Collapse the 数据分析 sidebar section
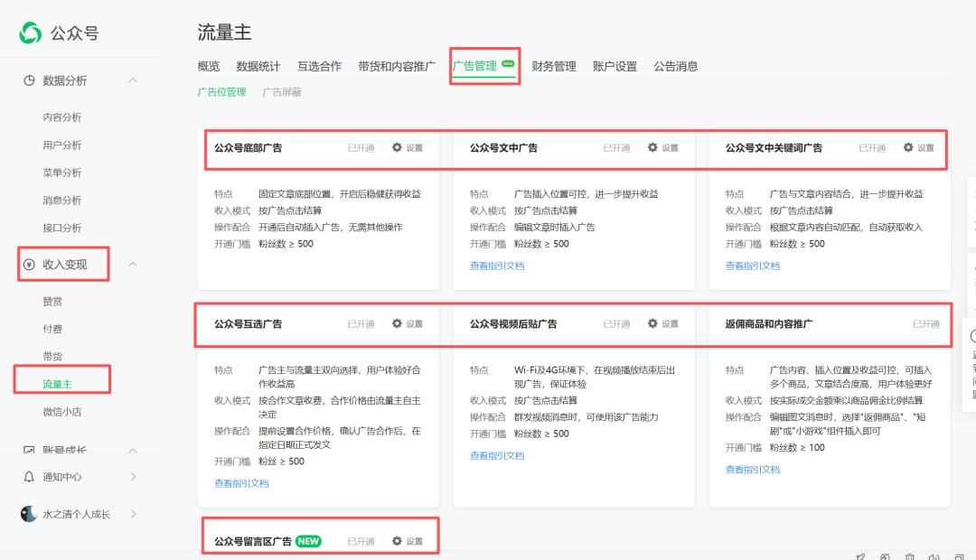The image size is (976, 560). [x=132, y=80]
